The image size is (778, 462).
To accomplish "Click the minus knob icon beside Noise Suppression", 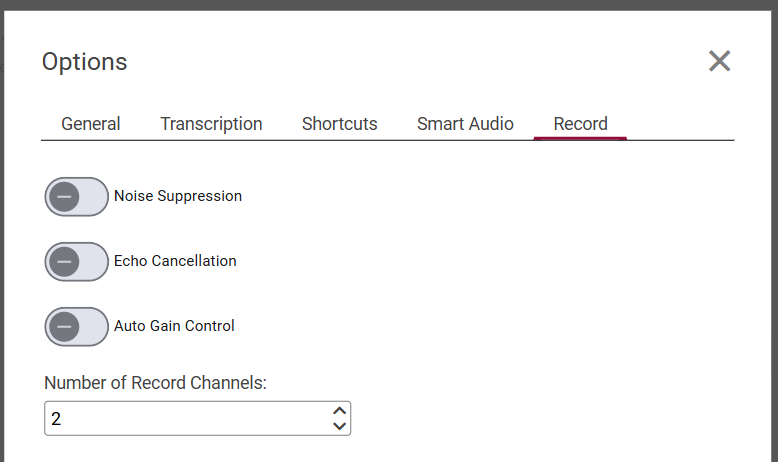I will coord(64,197).
